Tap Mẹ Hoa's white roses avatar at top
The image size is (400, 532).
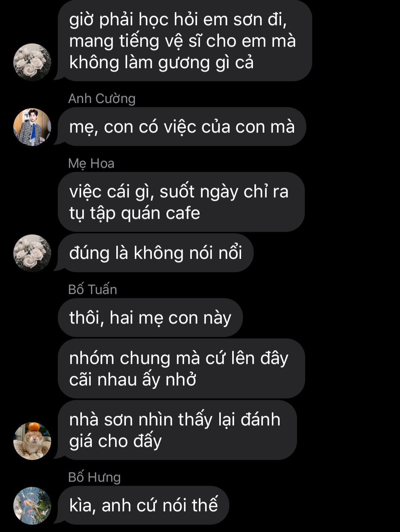(32, 62)
